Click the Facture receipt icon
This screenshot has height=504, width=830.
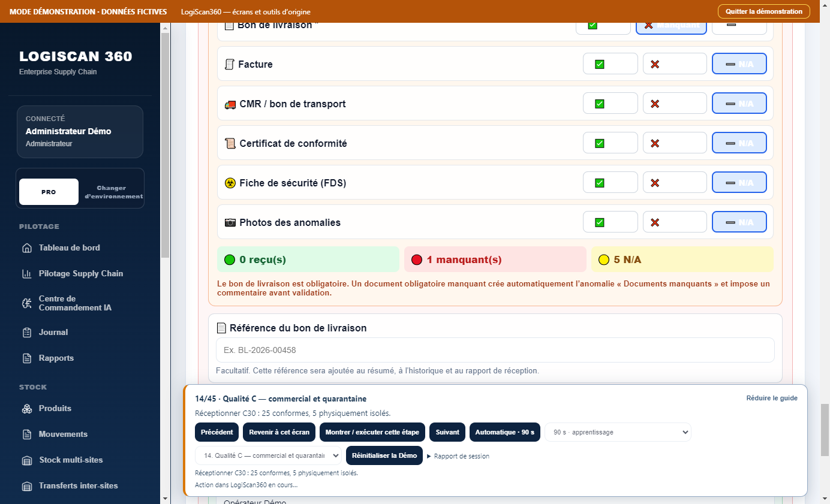229,64
